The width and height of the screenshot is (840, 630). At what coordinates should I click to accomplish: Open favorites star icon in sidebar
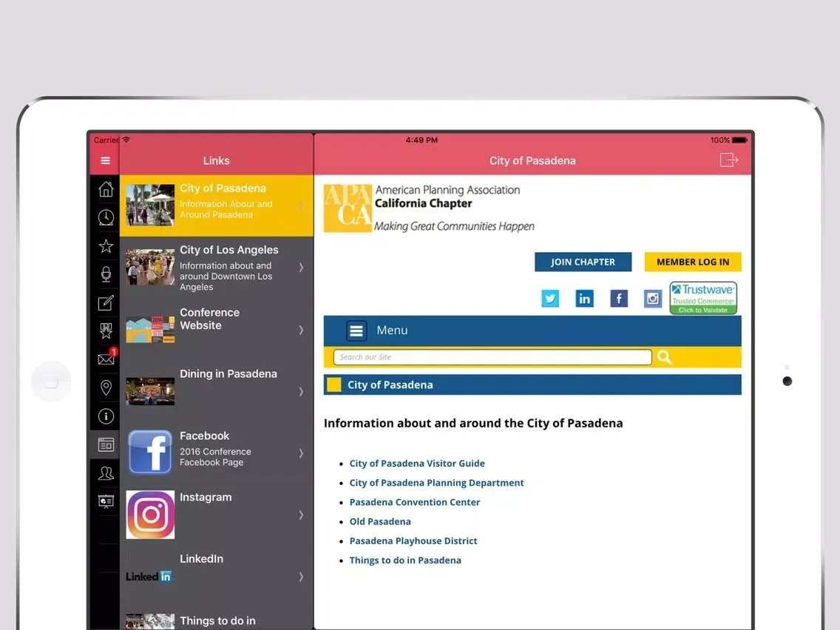click(106, 246)
